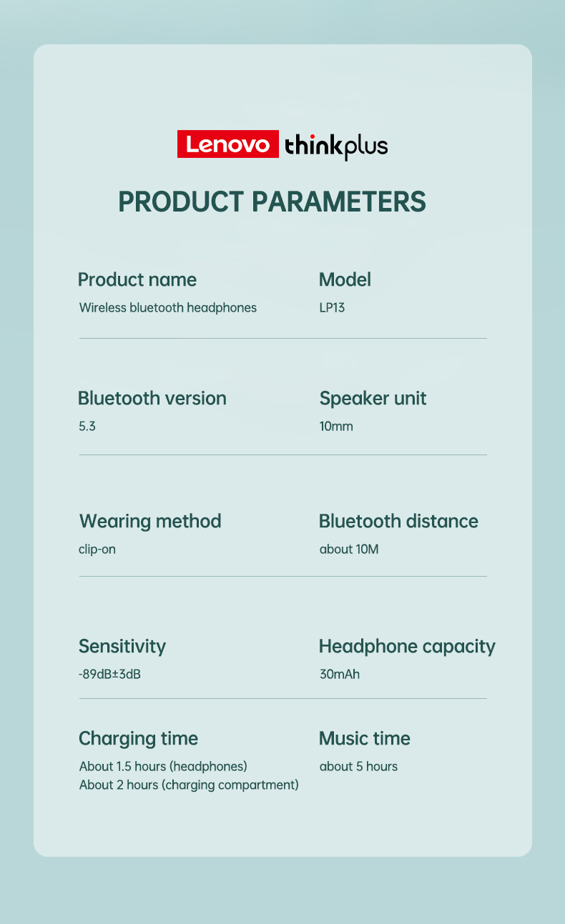This screenshot has height=924, width=565.
Task: Select the 10mm speaker value
Action: [x=336, y=427]
